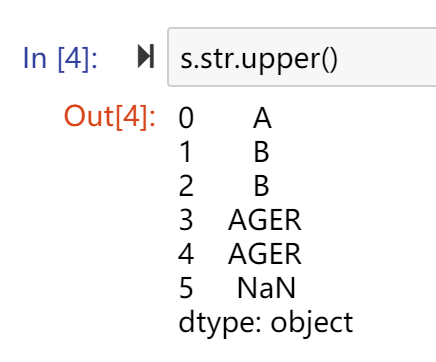Click the word 'upper' in code cell
The height and width of the screenshot is (362, 436).
(x=281, y=61)
